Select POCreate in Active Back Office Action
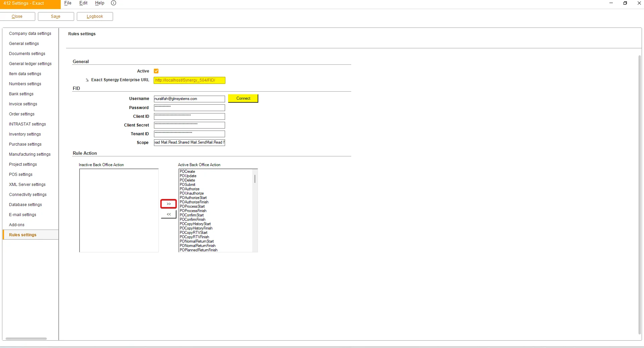 pyautogui.click(x=187, y=171)
